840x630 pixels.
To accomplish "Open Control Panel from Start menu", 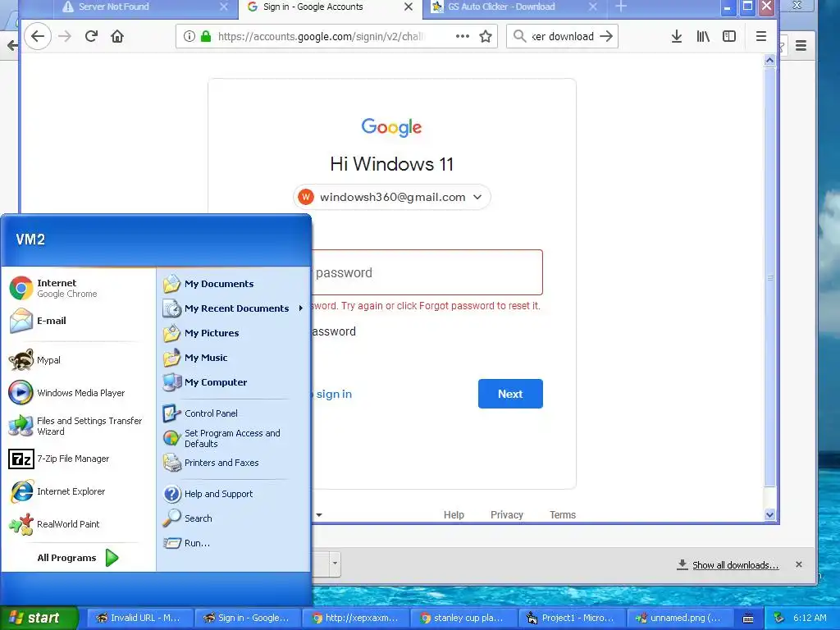I will (x=234, y=413).
